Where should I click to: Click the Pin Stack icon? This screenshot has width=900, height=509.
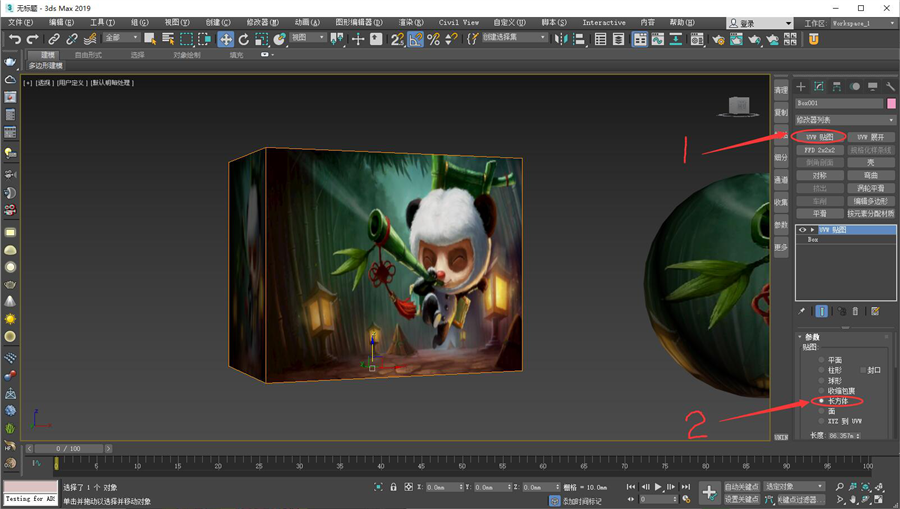pyautogui.click(x=801, y=311)
